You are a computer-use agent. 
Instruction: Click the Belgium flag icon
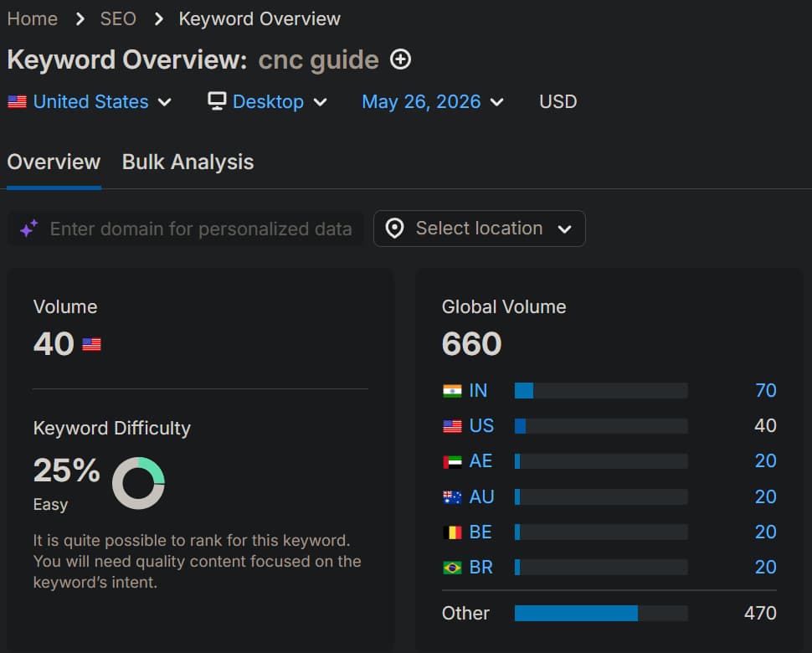coord(452,532)
